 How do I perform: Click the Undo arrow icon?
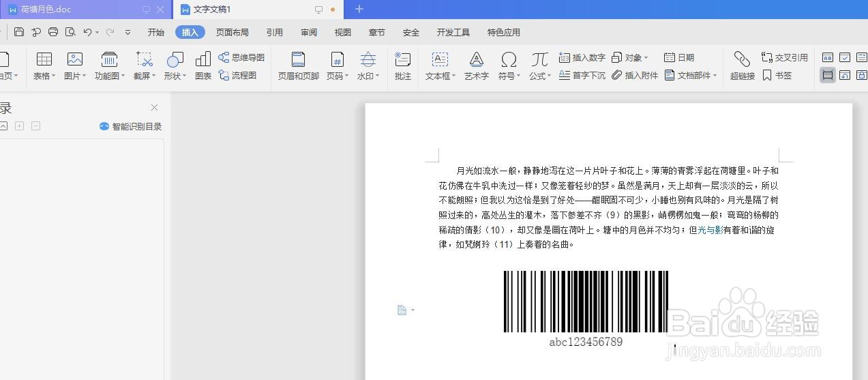[87, 32]
